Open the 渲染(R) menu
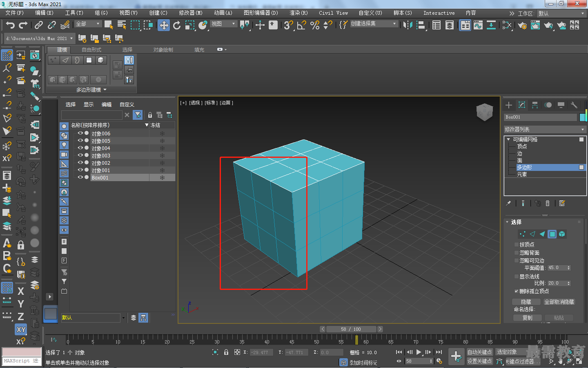The width and height of the screenshot is (588, 368). tap(298, 13)
